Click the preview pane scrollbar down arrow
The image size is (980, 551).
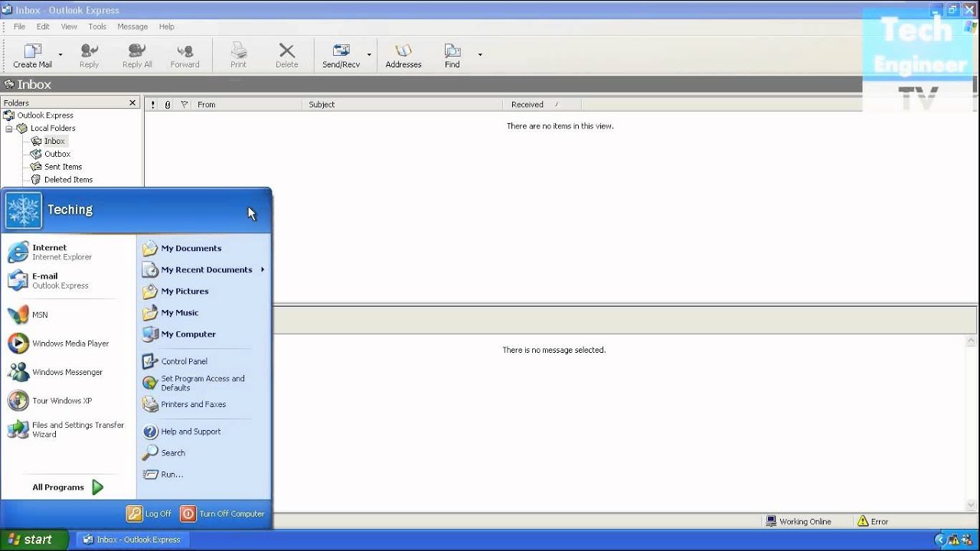972,505
